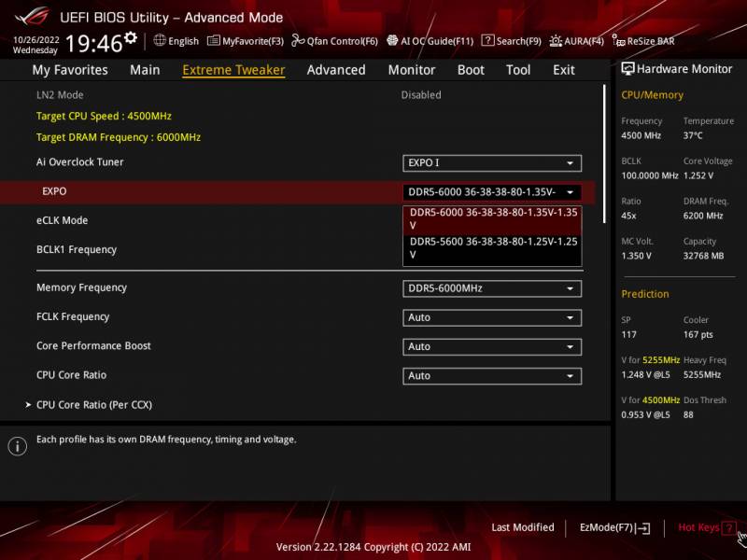Open the Core Performance Boost dropdown
The image size is (747, 560).
[492, 346]
